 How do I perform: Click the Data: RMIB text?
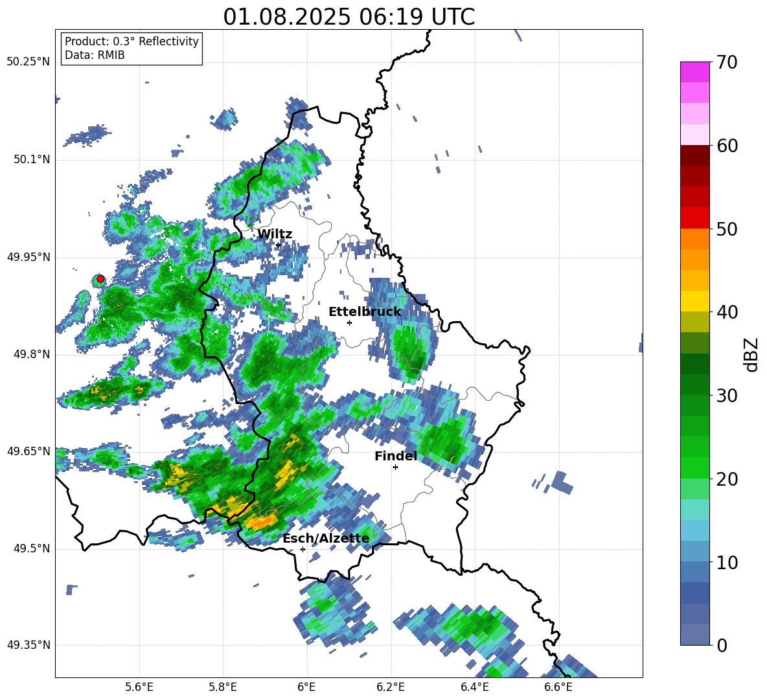(x=95, y=55)
